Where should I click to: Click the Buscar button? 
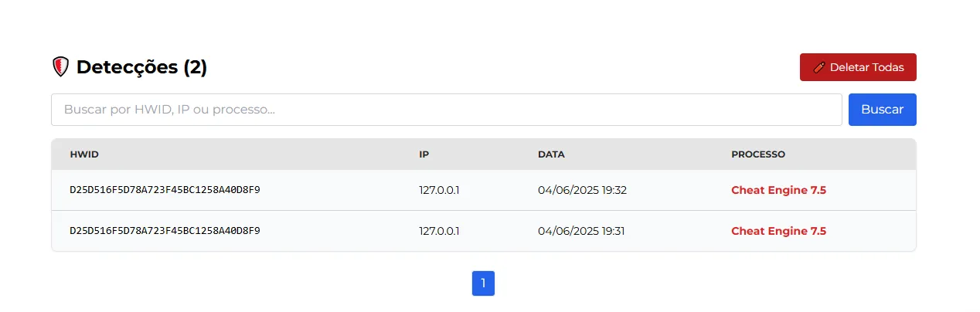(882, 110)
